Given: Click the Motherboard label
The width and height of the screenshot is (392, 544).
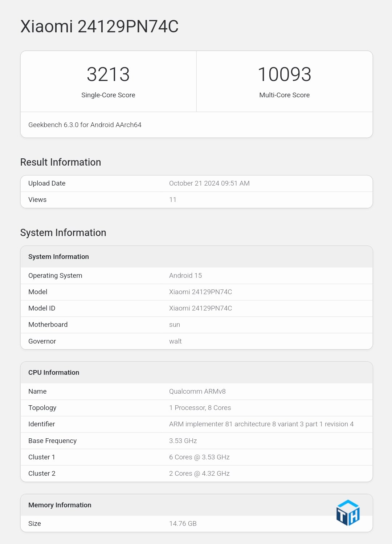Looking at the screenshot, I should pos(48,325).
